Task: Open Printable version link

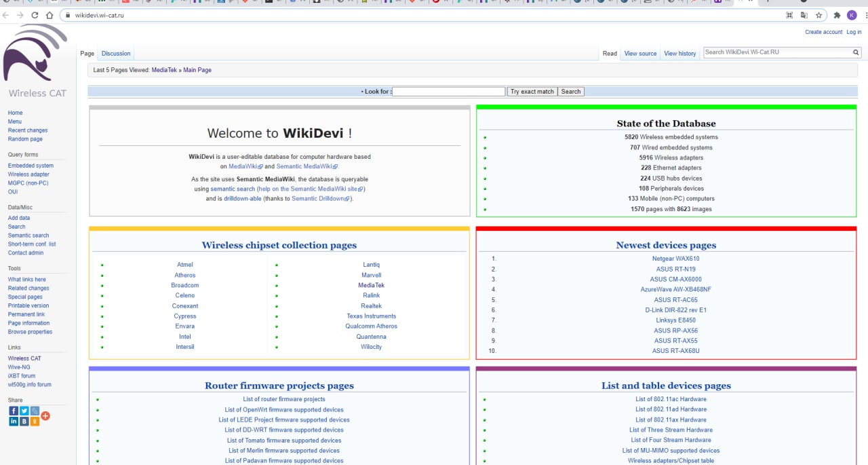Action: point(28,306)
